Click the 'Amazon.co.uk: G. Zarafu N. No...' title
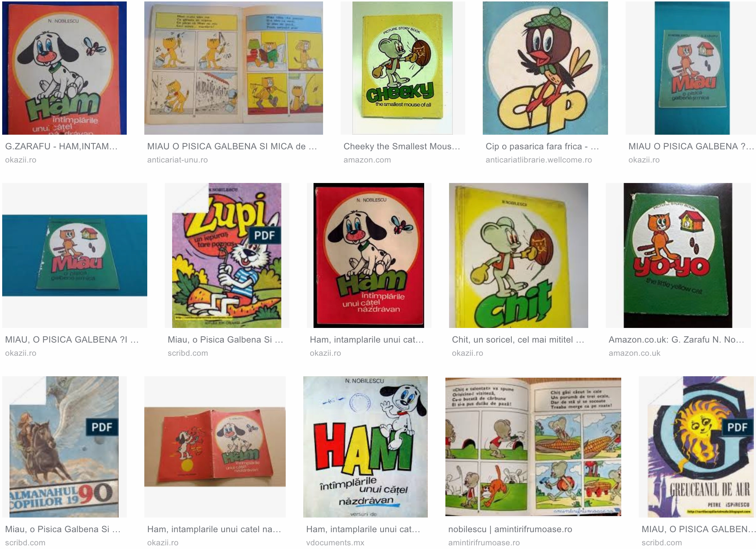756x549 pixels. click(676, 340)
